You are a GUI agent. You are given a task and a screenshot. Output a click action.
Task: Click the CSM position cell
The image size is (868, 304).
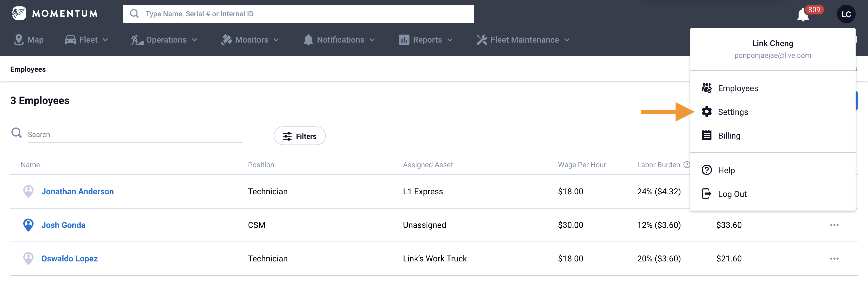click(257, 225)
